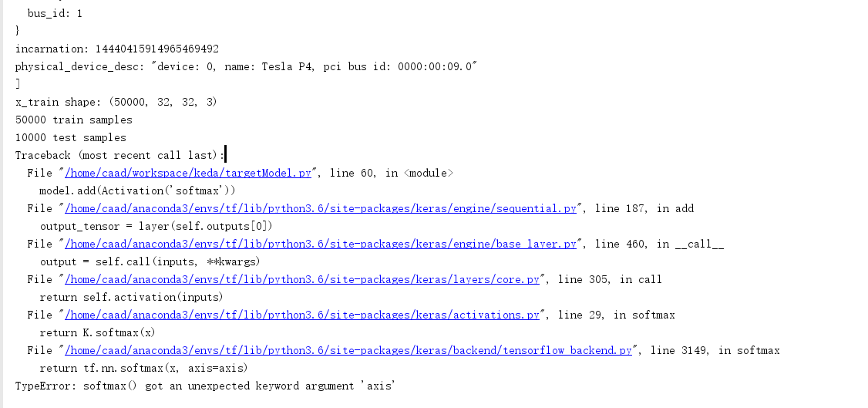Viewport: 868px width, 408px height.
Task: Click the 'return self.activation(inputs)' code line
Action: pos(131,298)
